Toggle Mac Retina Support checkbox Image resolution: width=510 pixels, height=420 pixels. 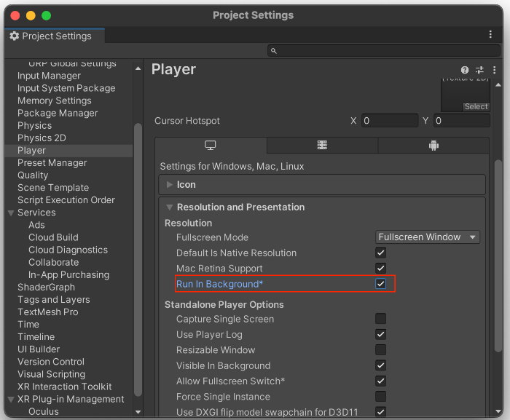[380, 269]
